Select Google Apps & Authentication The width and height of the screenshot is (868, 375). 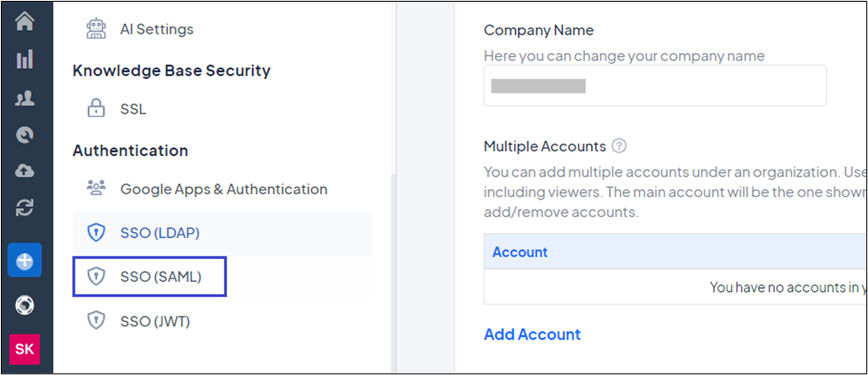tap(223, 189)
